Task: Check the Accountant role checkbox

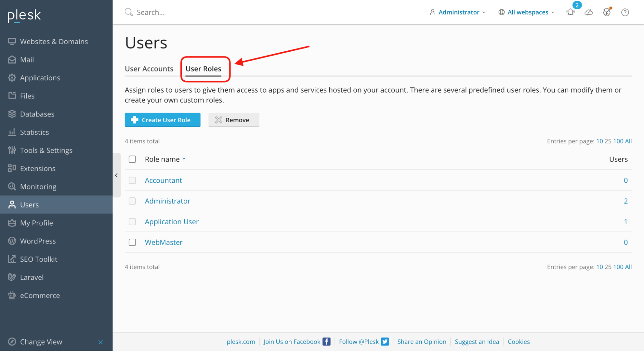Action: point(132,180)
